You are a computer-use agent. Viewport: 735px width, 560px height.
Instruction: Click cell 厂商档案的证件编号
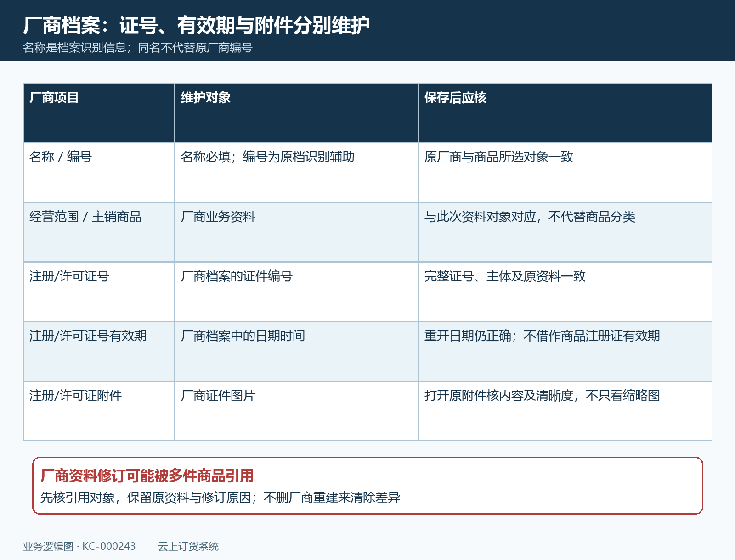pyautogui.click(x=296, y=292)
